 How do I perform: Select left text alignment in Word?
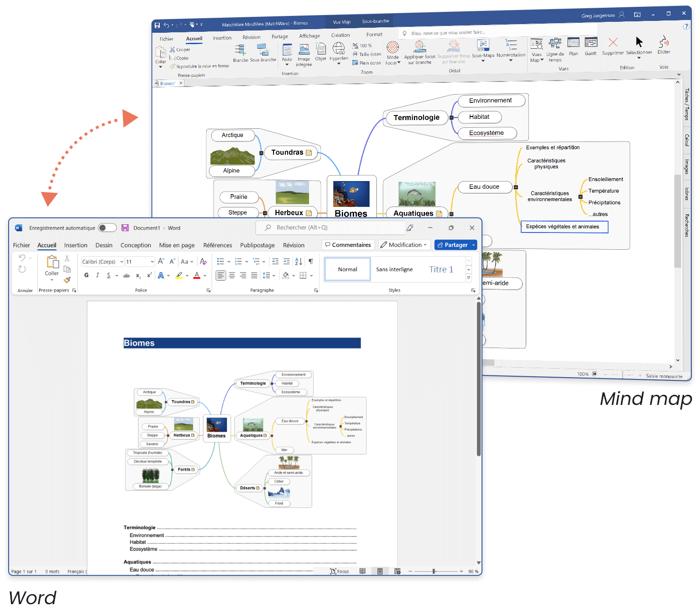221,275
